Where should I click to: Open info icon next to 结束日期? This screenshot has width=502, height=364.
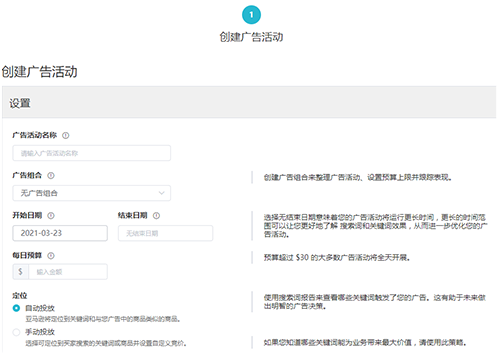pos(156,216)
